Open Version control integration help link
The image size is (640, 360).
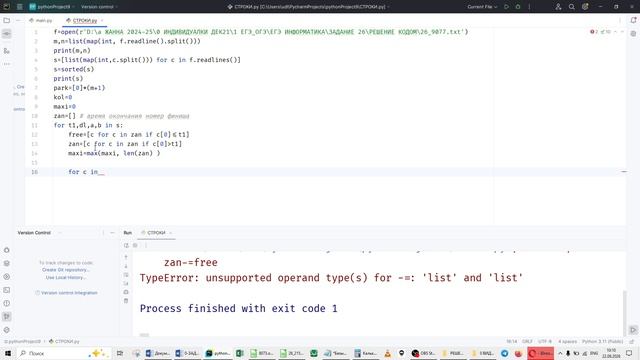(x=67, y=293)
